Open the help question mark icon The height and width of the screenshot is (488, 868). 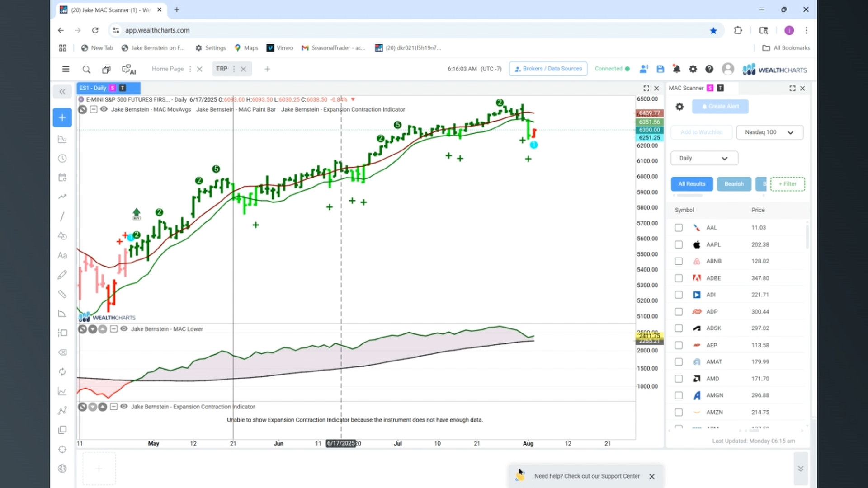point(709,69)
